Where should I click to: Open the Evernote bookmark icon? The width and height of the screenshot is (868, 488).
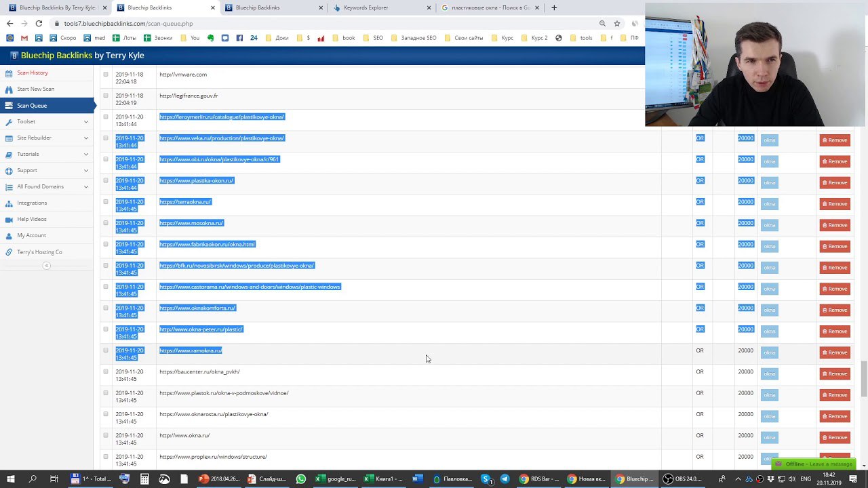pyautogui.click(x=210, y=38)
